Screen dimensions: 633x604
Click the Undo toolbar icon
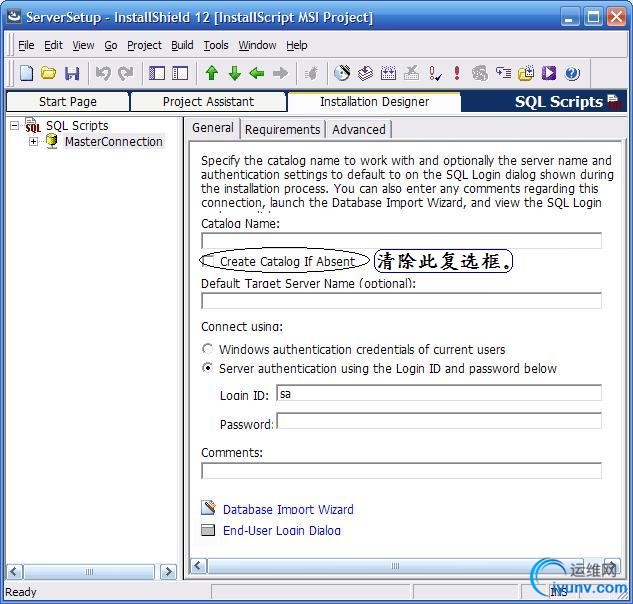pyautogui.click(x=103, y=73)
